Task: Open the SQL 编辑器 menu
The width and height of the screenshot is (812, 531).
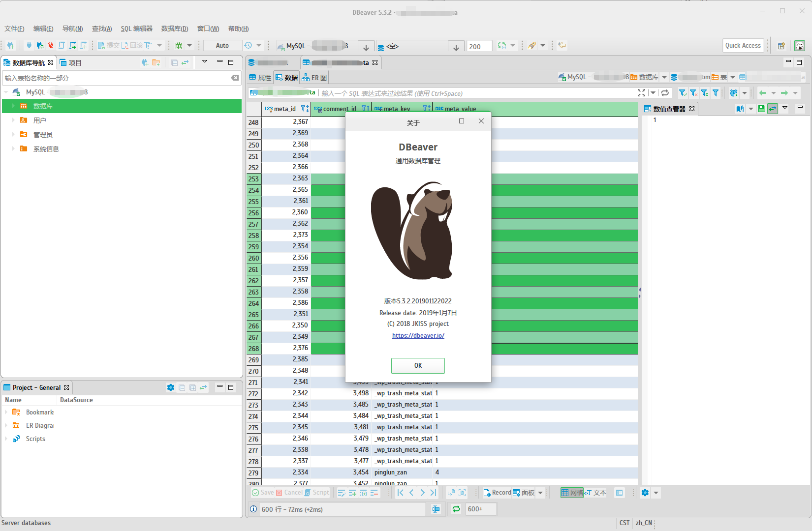Action: [x=136, y=29]
